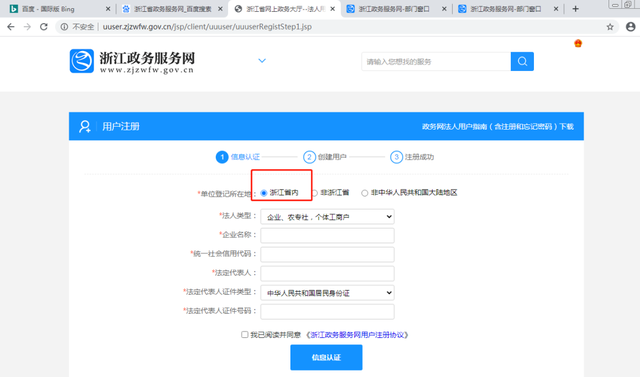Open the 政务网法人用户指南 download link
Image resolution: width=640 pixels, height=377 pixels.
coord(498,126)
